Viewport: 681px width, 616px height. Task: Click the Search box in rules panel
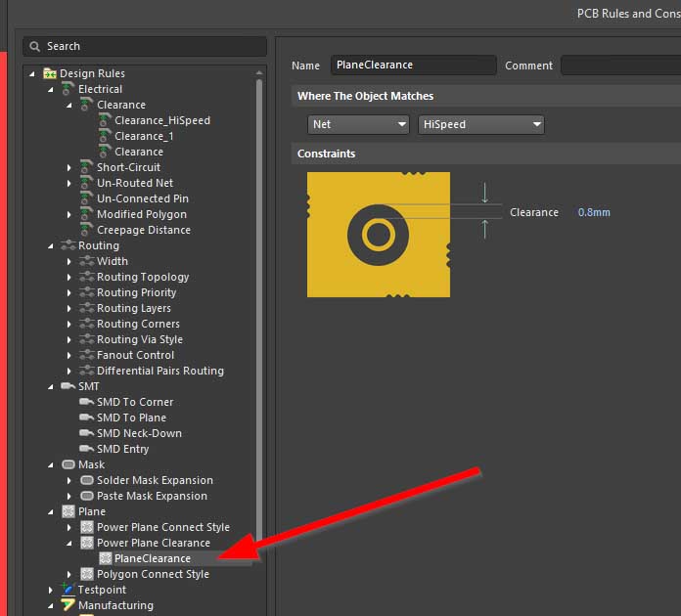[145, 46]
